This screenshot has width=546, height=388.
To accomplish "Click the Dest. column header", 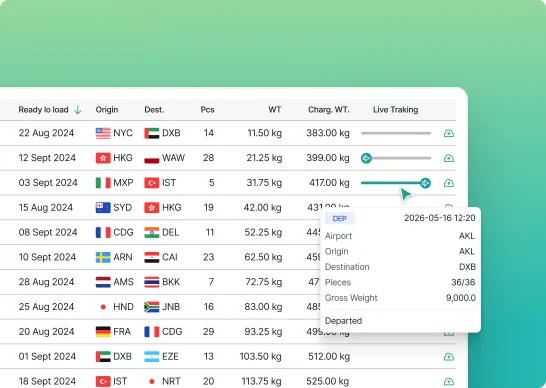I will 154,110.
